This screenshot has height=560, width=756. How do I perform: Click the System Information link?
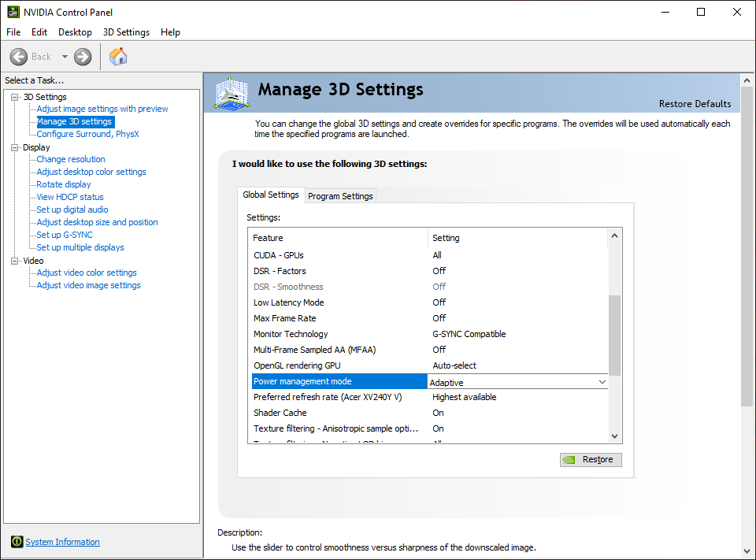pos(63,542)
